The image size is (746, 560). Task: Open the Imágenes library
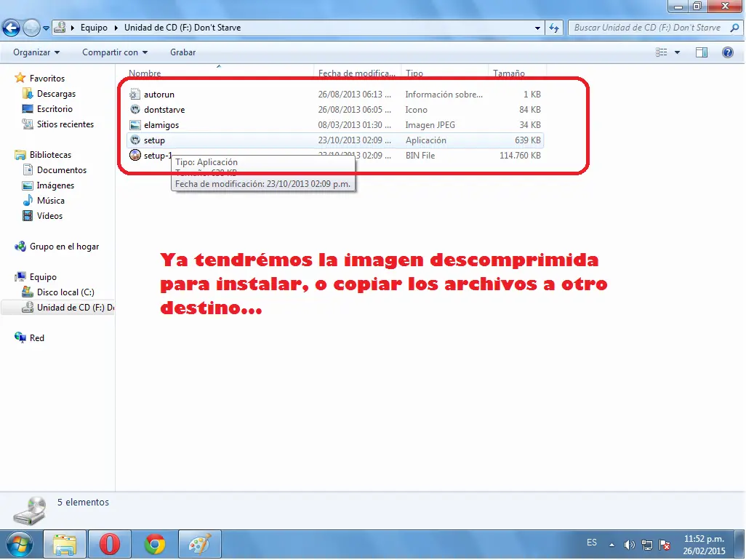coord(55,185)
